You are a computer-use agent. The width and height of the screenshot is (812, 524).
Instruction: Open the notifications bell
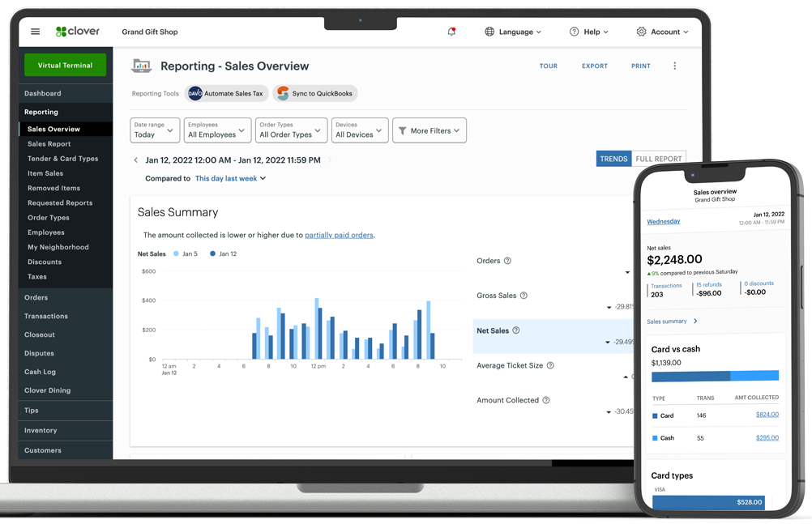451,32
